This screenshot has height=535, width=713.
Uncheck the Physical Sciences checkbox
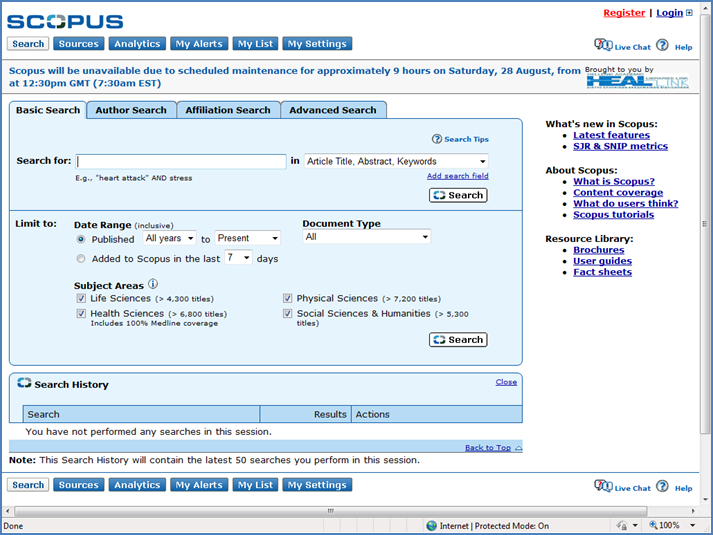pyautogui.click(x=287, y=298)
